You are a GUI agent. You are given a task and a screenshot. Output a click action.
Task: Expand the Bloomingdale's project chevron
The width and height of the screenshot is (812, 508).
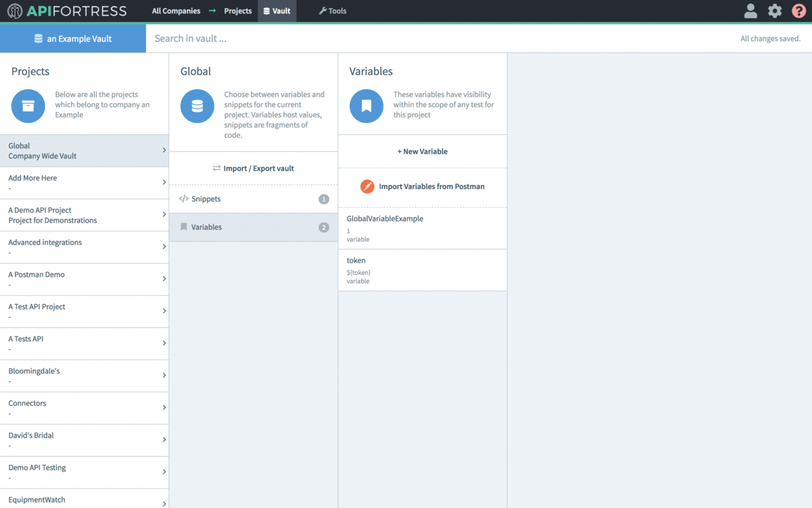pyautogui.click(x=164, y=376)
